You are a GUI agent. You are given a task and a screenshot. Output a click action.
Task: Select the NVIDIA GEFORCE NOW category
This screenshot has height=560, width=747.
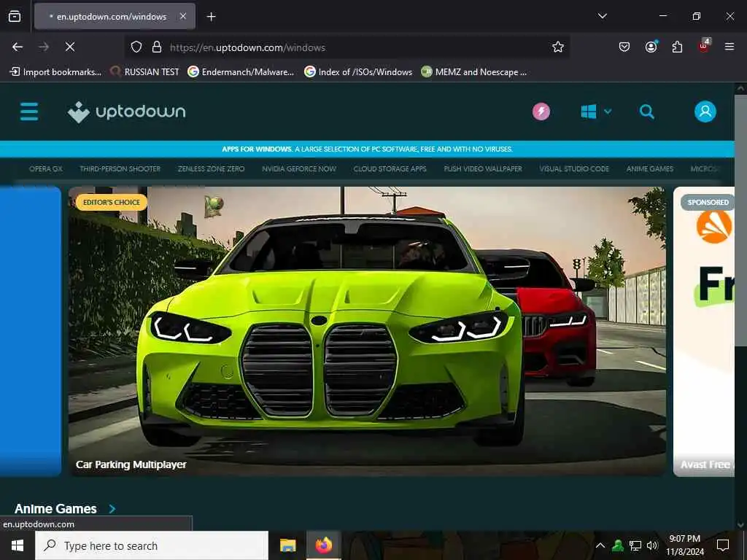pos(298,168)
